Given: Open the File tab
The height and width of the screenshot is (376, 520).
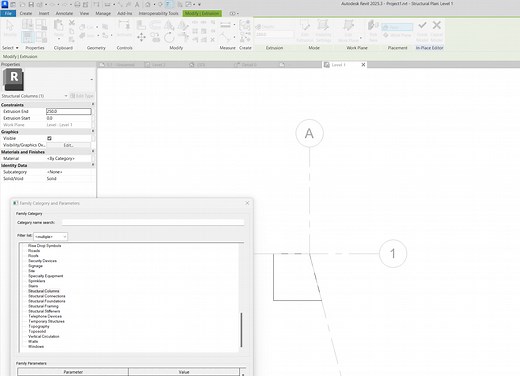Looking at the screenshot, I should click(x=8, y=13).
